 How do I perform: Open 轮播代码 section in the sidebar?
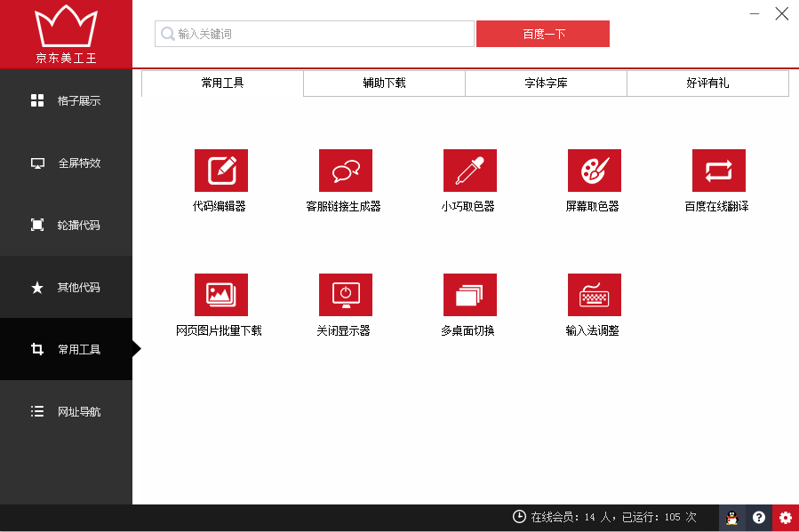(x=67, y=226)
